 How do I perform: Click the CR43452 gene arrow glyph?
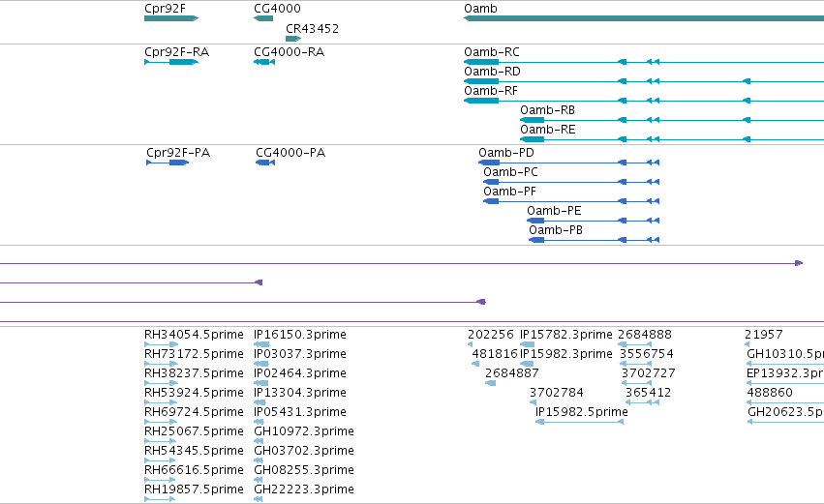pyautogui.click(x=293, y=39)
